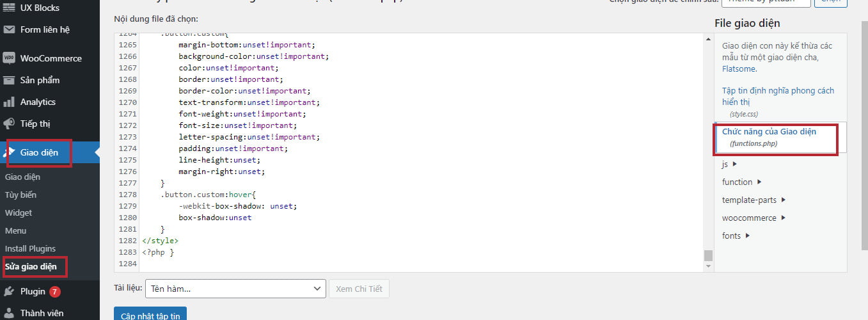Click the Analytics bar chart icon

click(9, 102)
